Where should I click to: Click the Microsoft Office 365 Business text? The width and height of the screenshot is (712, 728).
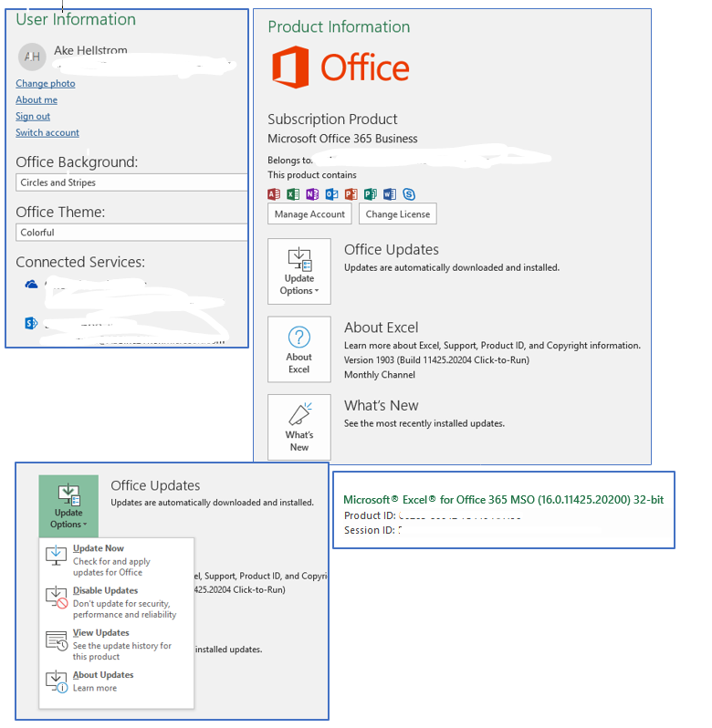(x=342, y=139)
